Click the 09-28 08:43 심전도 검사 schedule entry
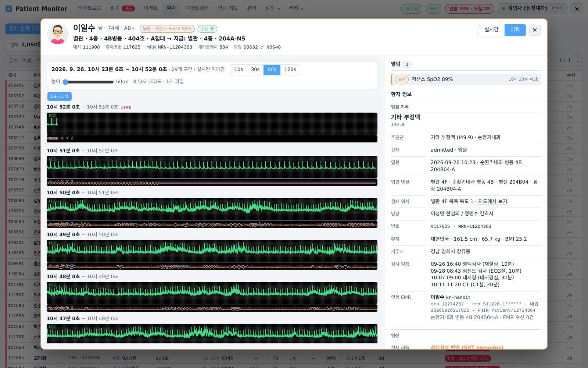 click(x=476, y=271)
